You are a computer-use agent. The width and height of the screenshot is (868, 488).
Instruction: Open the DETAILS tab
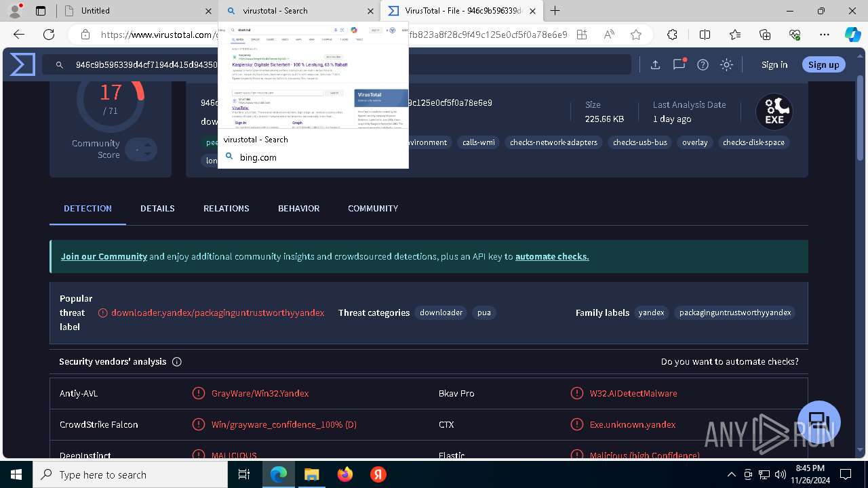[x=157, y=208]
